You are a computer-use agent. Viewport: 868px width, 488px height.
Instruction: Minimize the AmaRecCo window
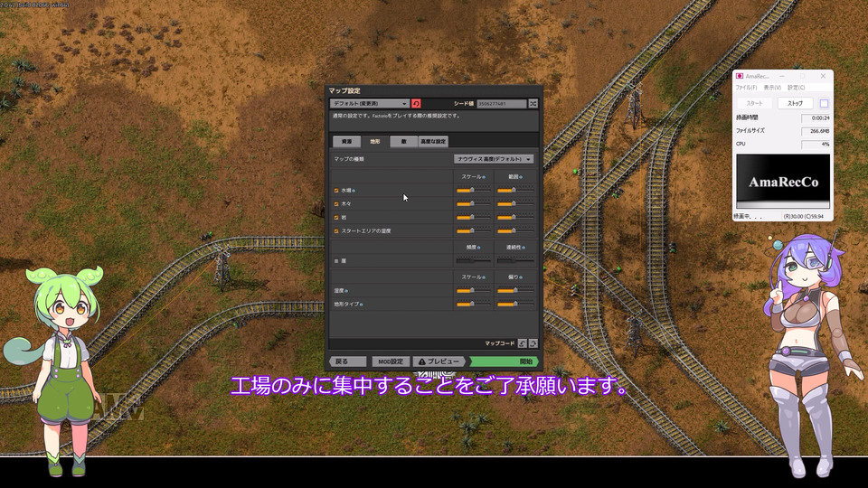pos(781,76)
